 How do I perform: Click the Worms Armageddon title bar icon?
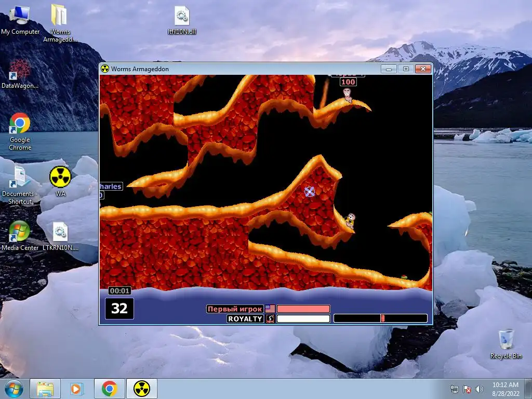click(x=105, y=69)
